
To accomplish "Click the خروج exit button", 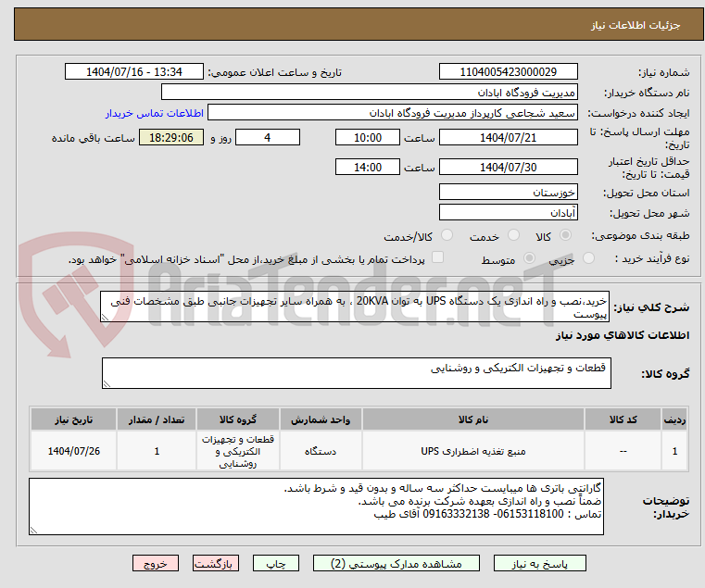I will click(x=155, y=563).
